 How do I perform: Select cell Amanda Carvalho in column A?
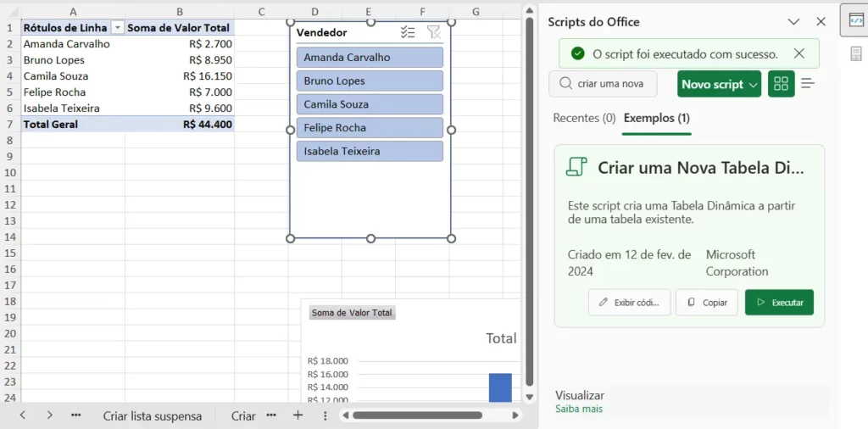(73, 44)
